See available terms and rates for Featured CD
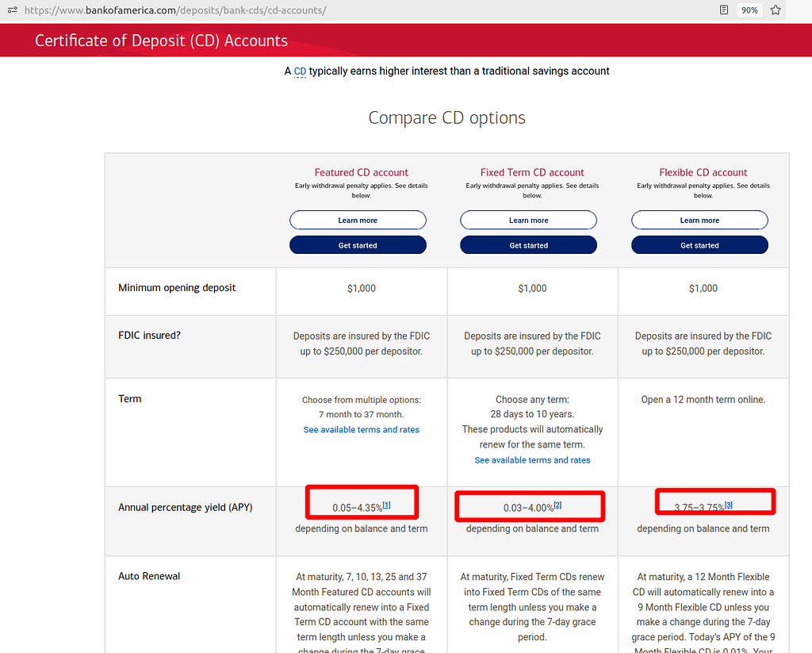 pos(361,429)
